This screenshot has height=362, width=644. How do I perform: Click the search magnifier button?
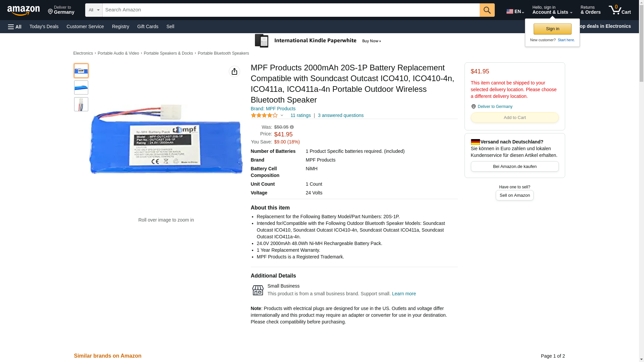[x=487, y=10]
